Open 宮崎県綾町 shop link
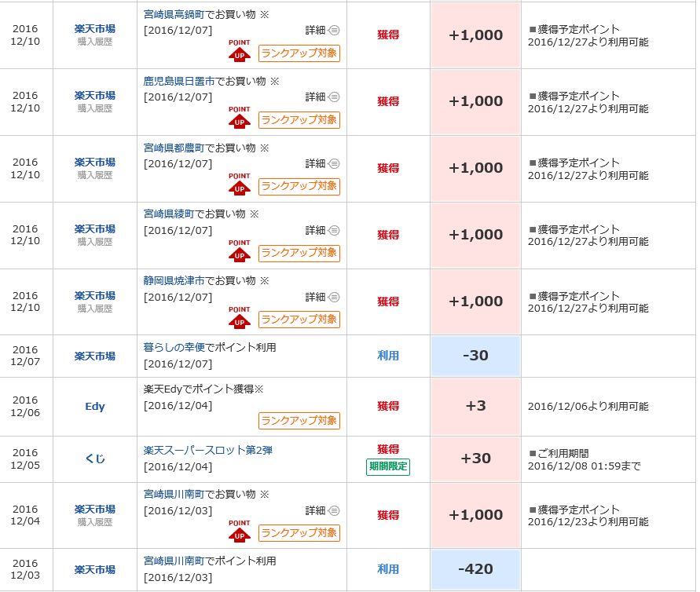 (x=169, y=214)
